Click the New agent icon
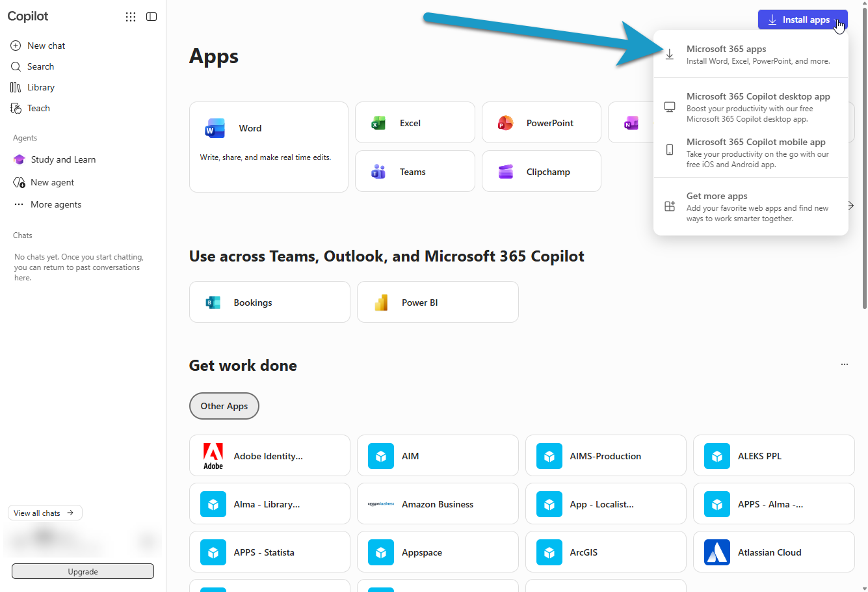 click(19, 182)
